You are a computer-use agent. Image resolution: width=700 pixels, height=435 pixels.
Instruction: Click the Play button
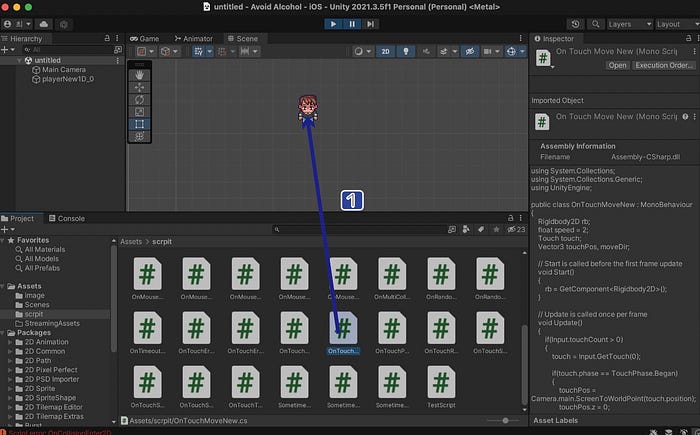point(333,24)
